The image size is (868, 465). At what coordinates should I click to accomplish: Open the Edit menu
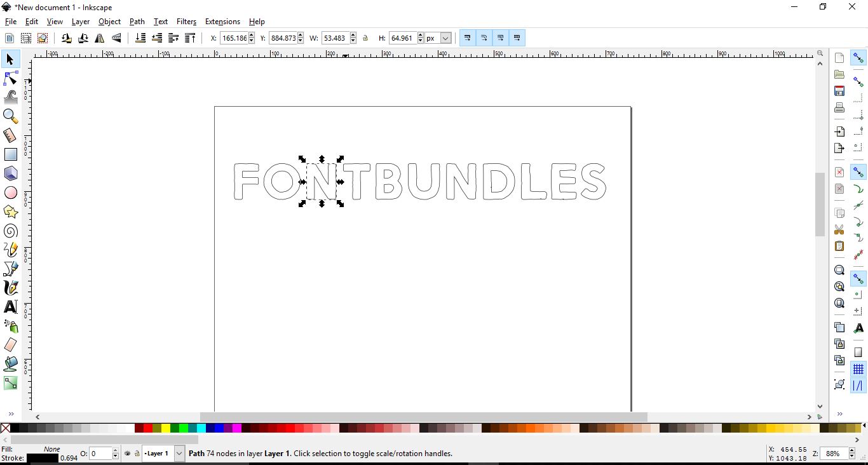(32, 22)
